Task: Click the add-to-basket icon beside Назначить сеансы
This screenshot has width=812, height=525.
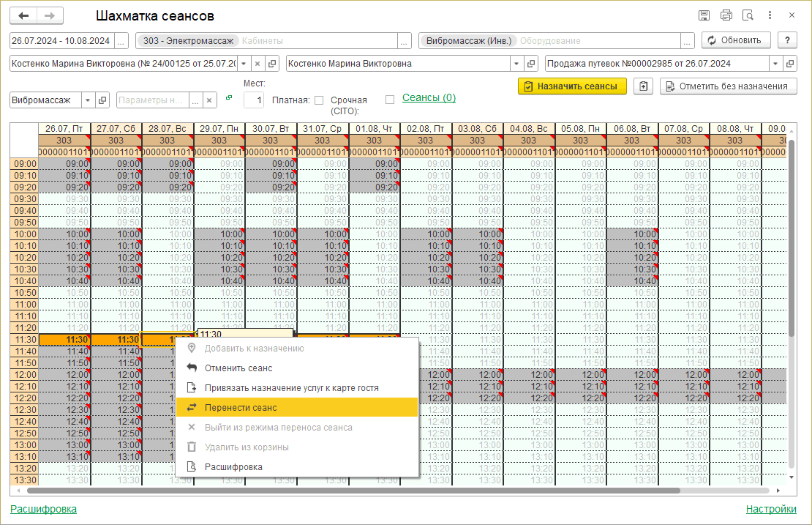Action: 643,86
